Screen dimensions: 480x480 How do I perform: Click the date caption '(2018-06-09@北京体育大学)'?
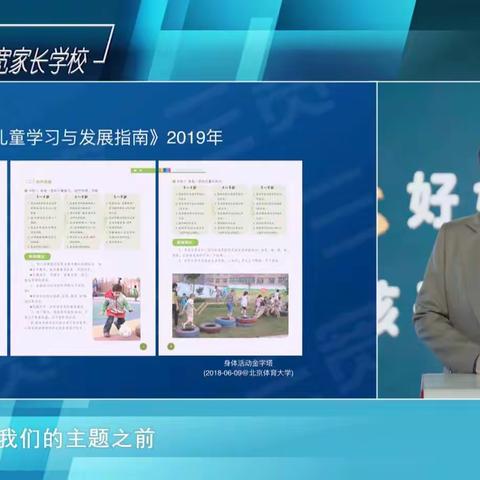coord(248,373)
